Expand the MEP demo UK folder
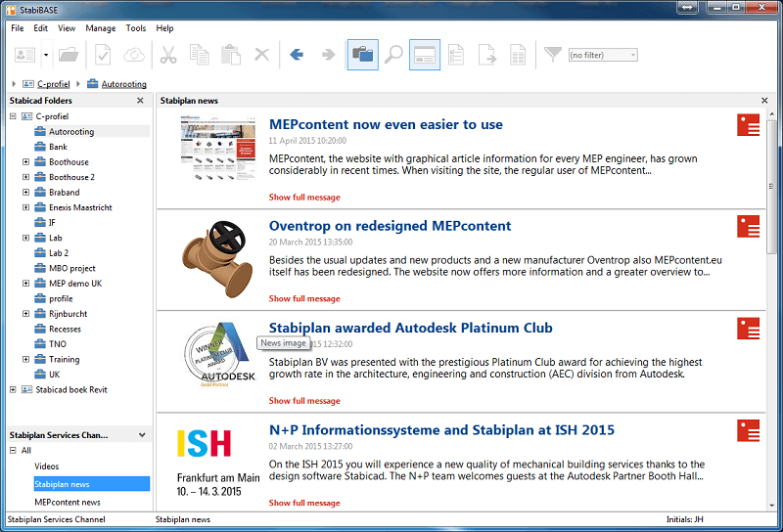The height and width of the screenshot is (532, 783). pyautogui.click(x=26, y=283)
